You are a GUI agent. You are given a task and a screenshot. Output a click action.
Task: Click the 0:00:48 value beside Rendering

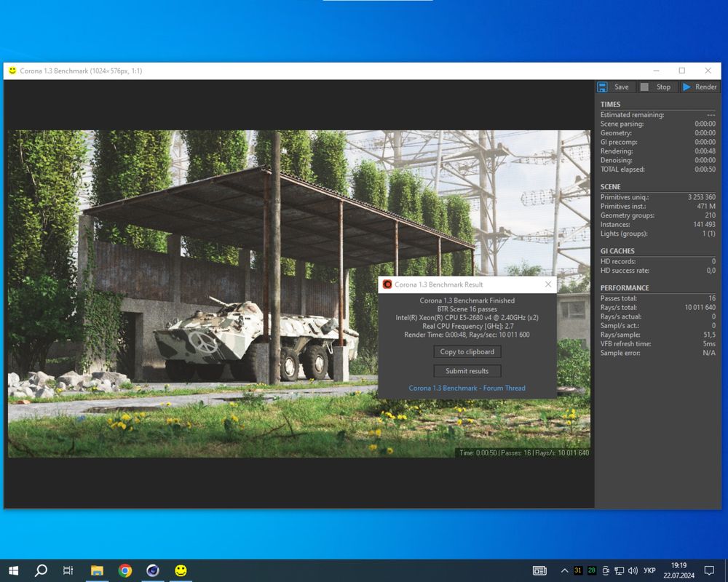705,151
